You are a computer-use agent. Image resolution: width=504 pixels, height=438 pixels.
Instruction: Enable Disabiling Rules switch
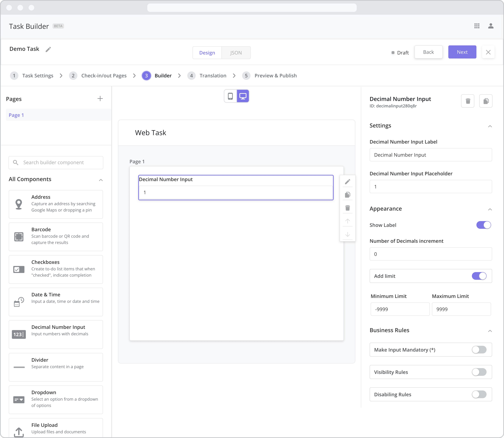point(479,394)
